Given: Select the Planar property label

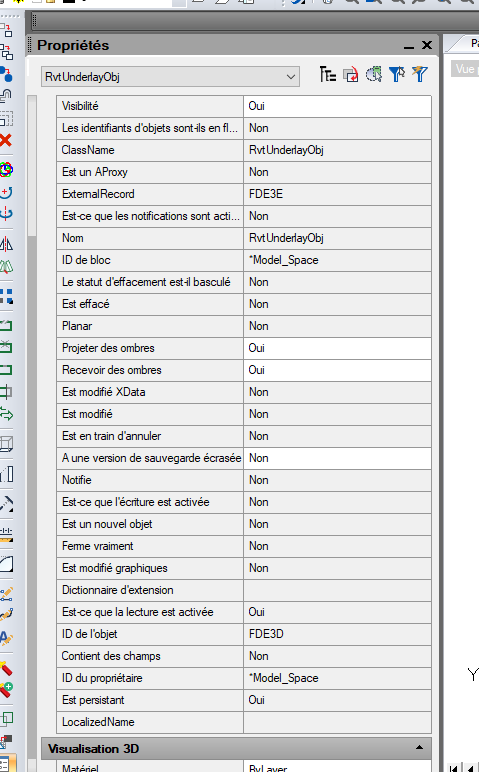Looking at the screenshot, I should click(x=77, y=326).
